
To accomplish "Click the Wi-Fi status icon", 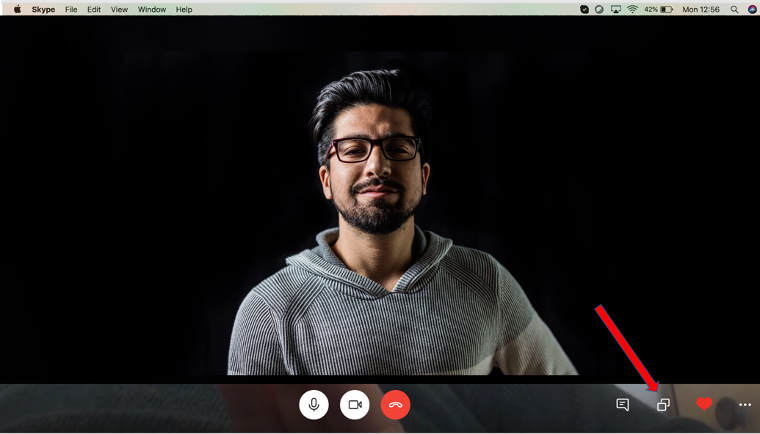I will [633, 9].
